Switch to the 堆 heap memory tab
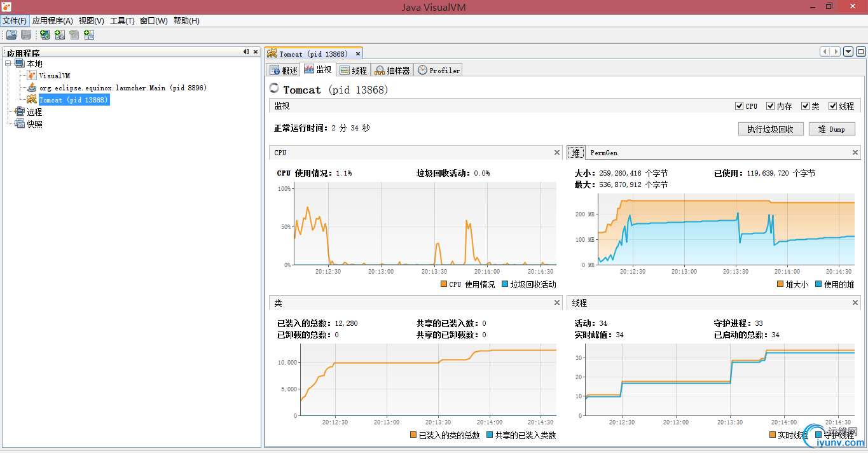The height and width of the screenshot is (453, 868). point(576,153)
